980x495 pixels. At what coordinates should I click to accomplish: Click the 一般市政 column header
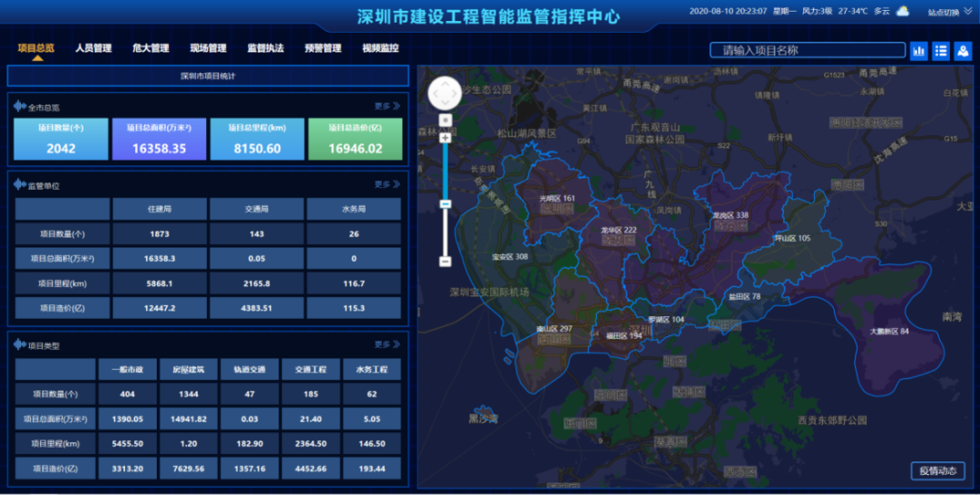[128, 370]
